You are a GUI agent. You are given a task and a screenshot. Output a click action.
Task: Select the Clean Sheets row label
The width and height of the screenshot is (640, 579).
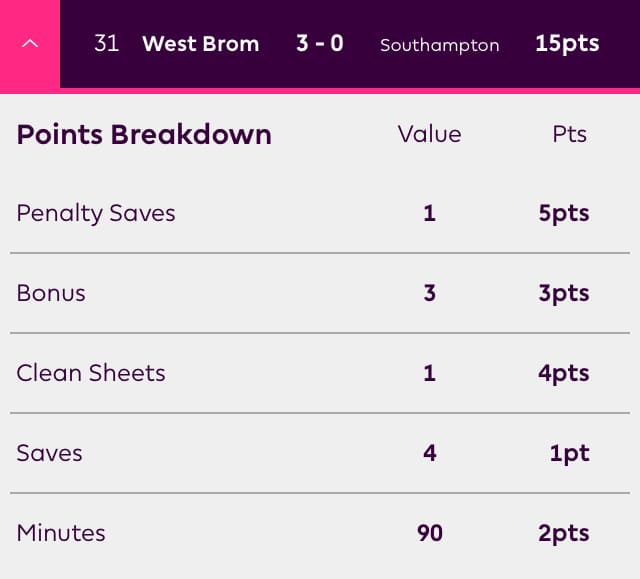pos(91,373)
